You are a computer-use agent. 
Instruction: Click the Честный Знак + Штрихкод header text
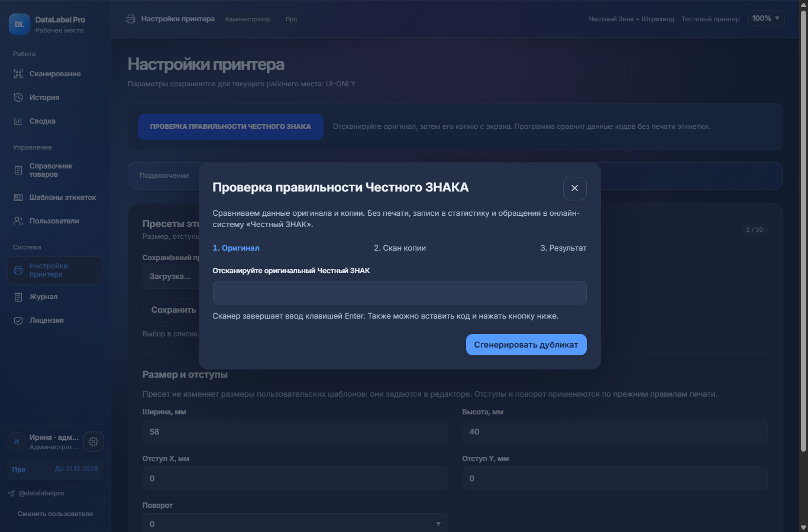[631, 19]
